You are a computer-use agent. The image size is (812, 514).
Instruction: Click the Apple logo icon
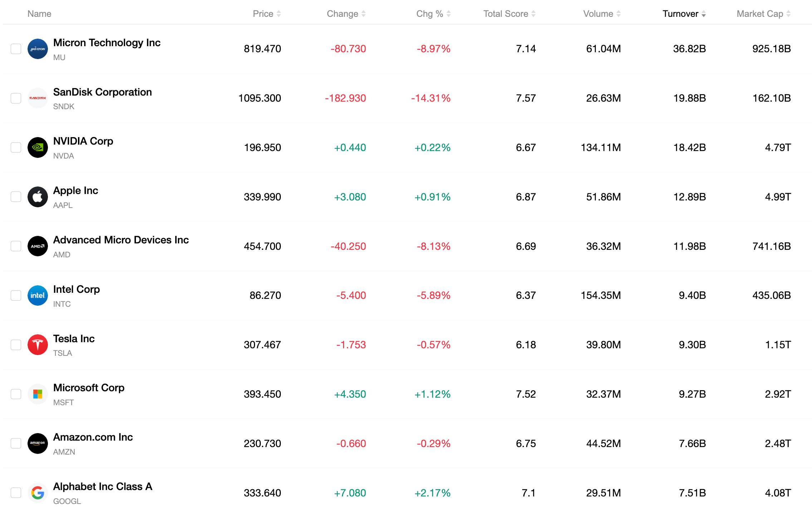point(38,197)
